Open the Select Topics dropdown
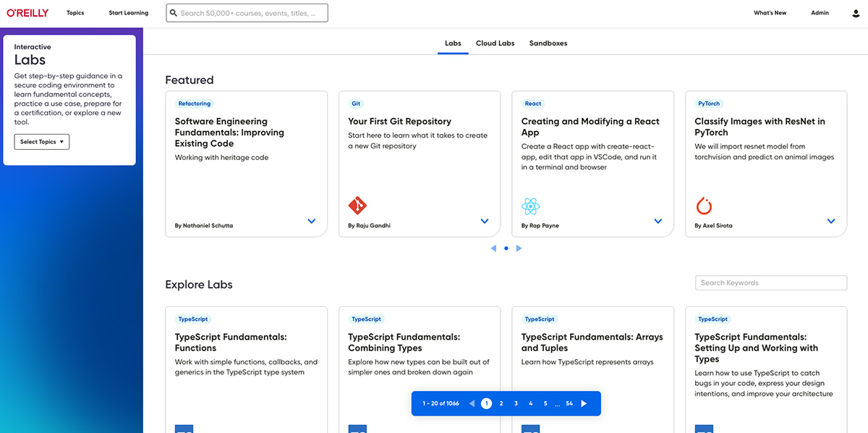Screen dimensions: 868x433 pyautogui.click(x=42, y=142)
